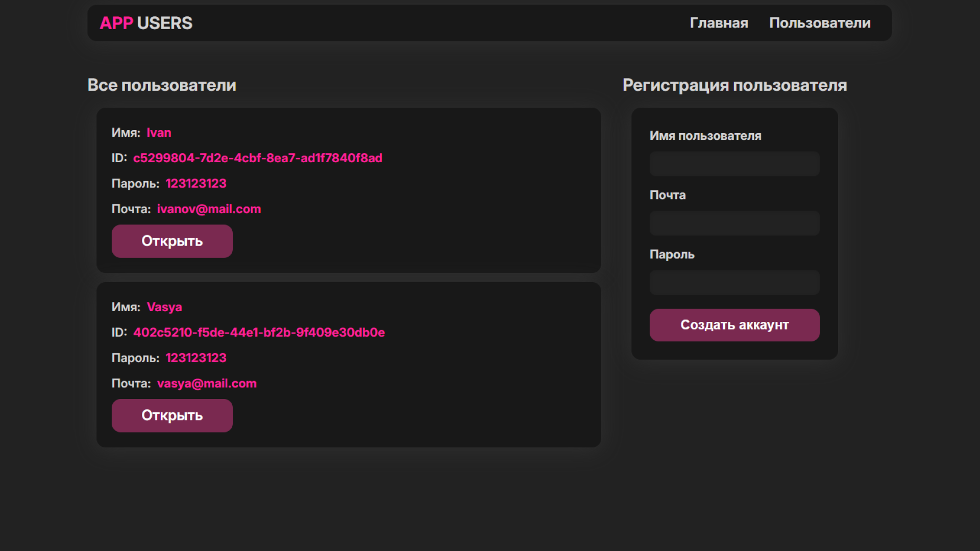The image size is (980, 551).
Task: Click Ivan's password value 123123123
Action: click(x=196, y=184)
